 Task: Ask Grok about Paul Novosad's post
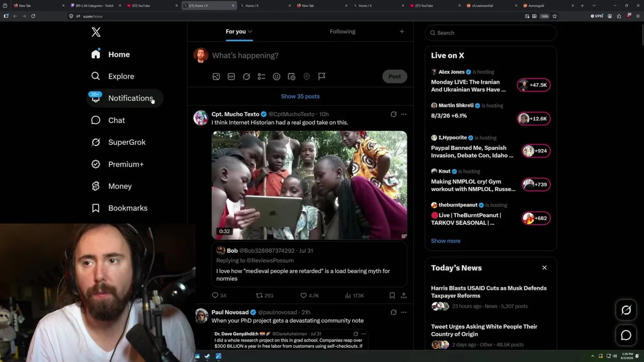[x=393, y=312]
